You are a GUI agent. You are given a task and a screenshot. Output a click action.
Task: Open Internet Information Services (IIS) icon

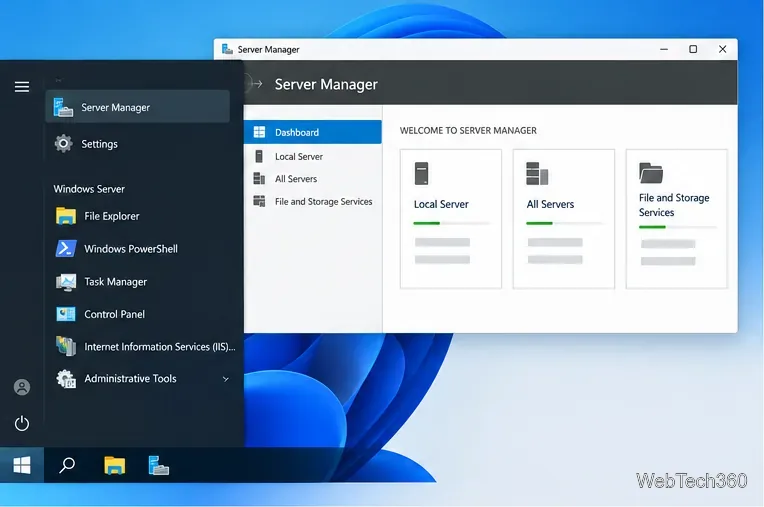coord(65,346)
